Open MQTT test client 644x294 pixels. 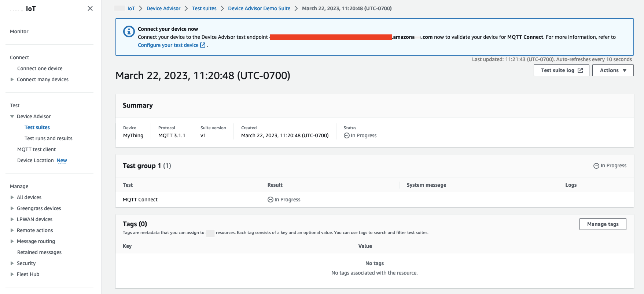[36, 149]
